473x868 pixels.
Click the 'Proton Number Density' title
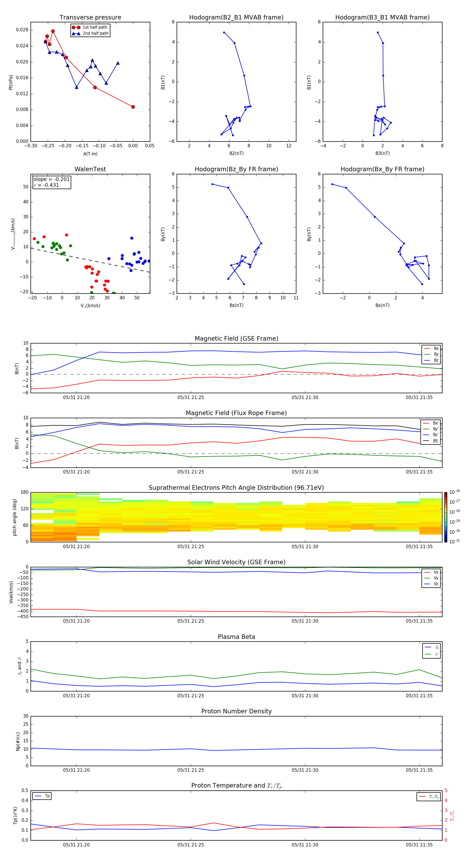point(236,711)
